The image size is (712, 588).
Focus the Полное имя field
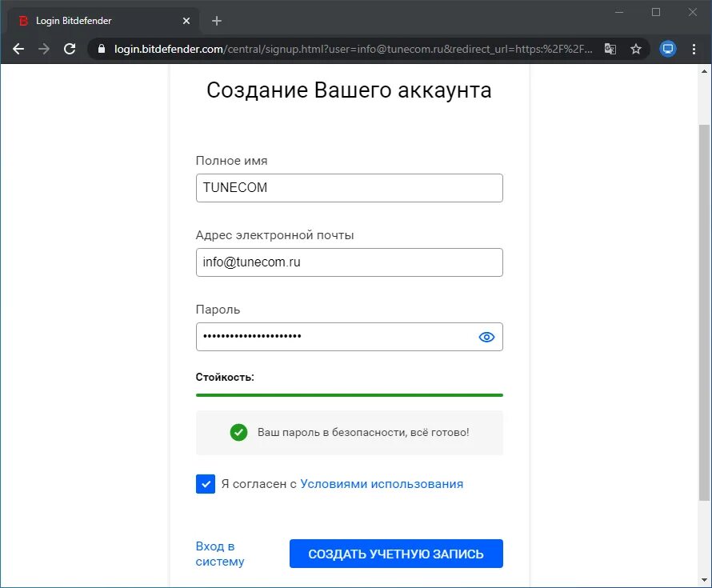pos(349,188)
